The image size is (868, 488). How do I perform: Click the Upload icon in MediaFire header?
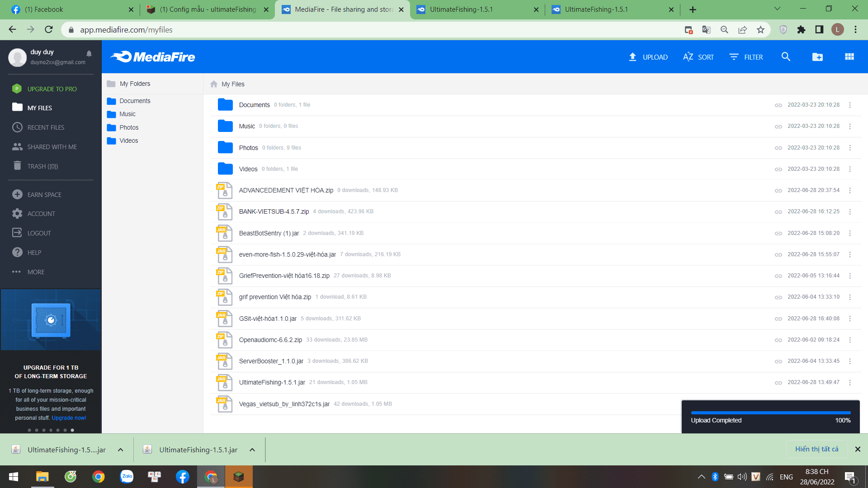632,57
